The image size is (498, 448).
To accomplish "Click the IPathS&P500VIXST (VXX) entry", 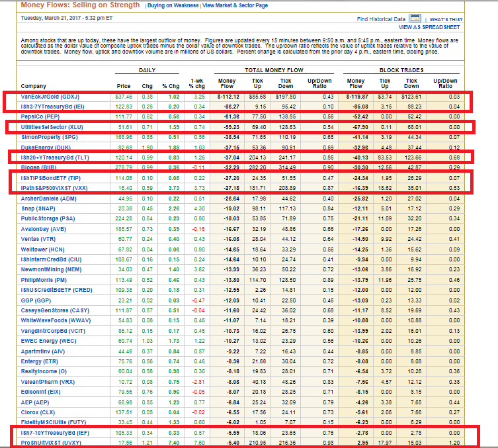I will 52,188.
